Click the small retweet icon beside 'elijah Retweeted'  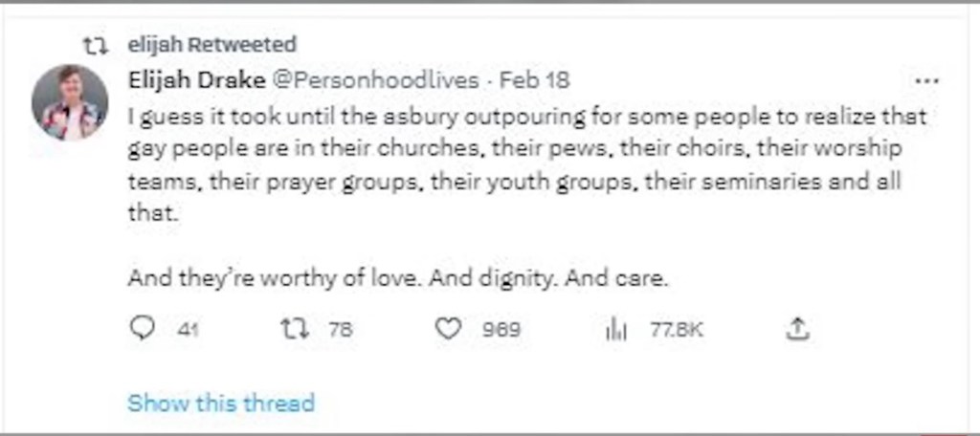click(96, 45)
